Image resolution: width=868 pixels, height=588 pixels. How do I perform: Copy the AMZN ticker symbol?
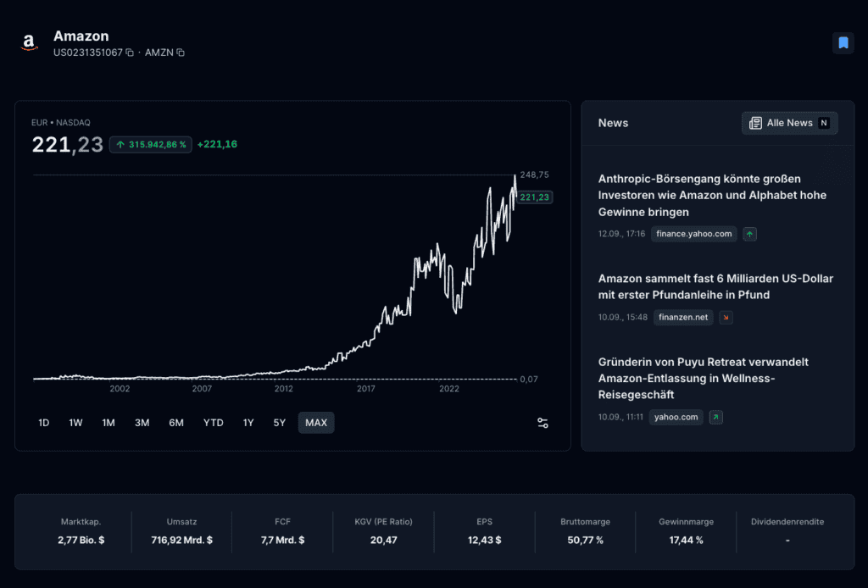[181, 53]
